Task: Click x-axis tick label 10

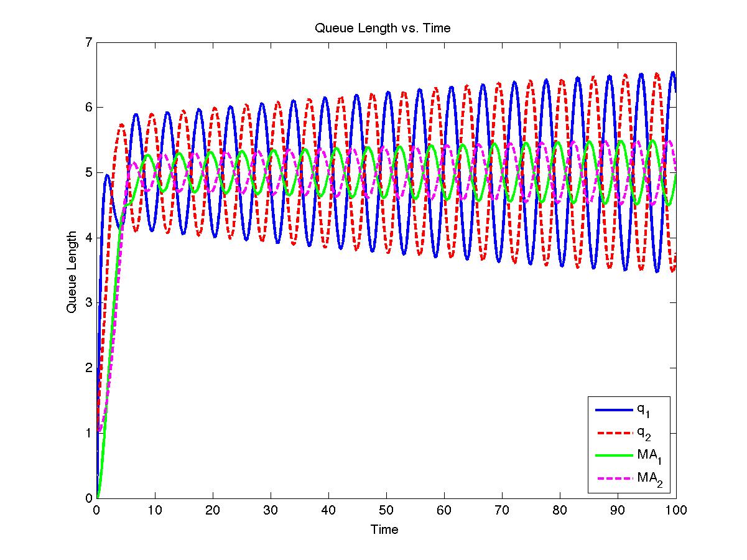Action: (155, 510)
